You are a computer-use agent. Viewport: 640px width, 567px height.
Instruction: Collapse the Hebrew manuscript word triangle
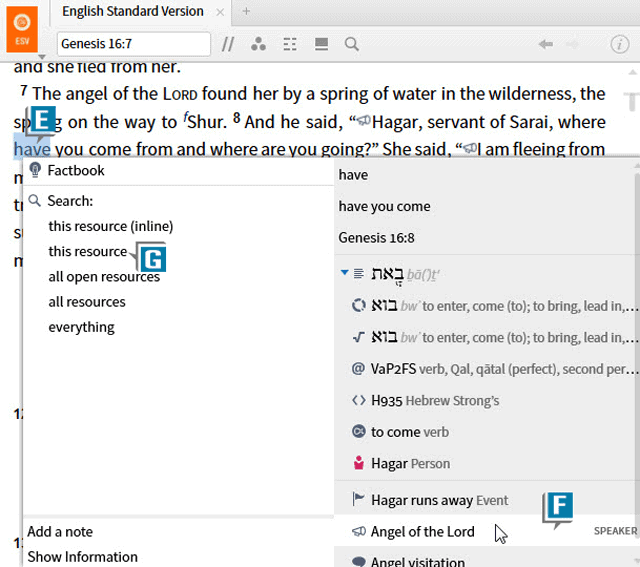pos(344,272)
